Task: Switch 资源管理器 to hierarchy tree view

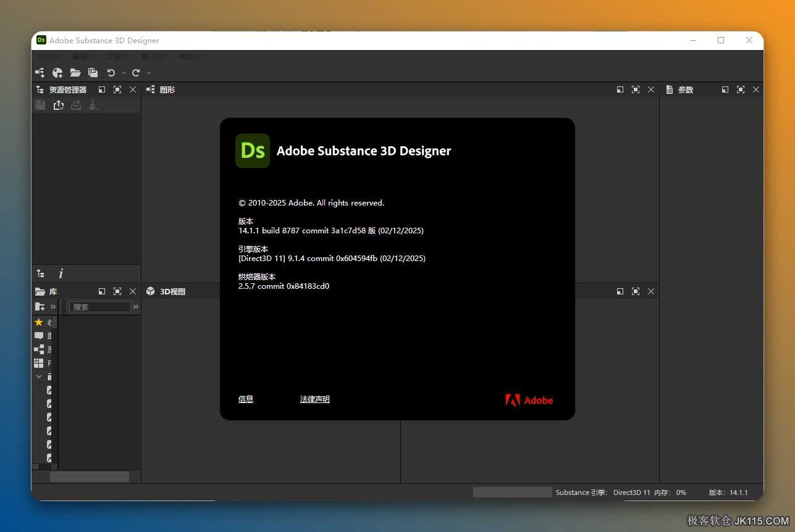Action: pyautogui.click(x=40, y=273)
